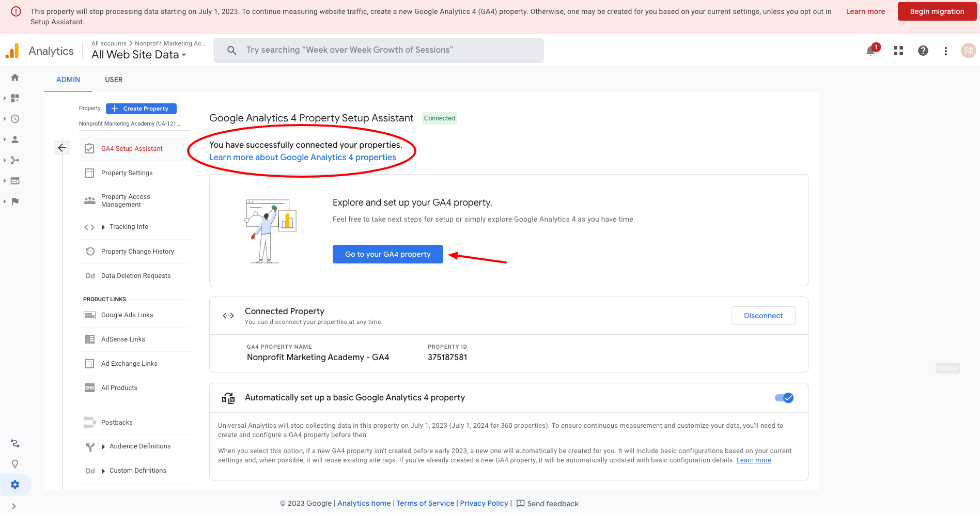Viewport: 980px width, 513px height.
Task: Click the search magnifier icon
Action: point(232,50)
